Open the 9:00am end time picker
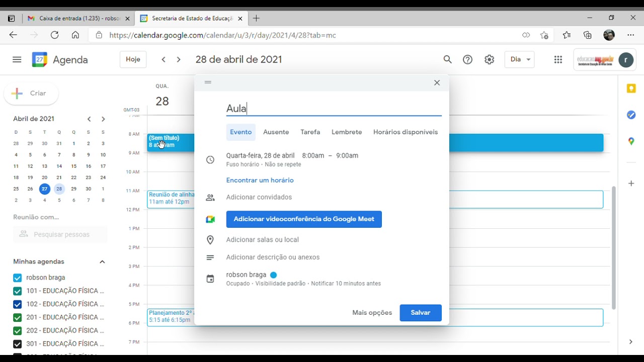This screenshot has width=644, height=362. point(347,156)
